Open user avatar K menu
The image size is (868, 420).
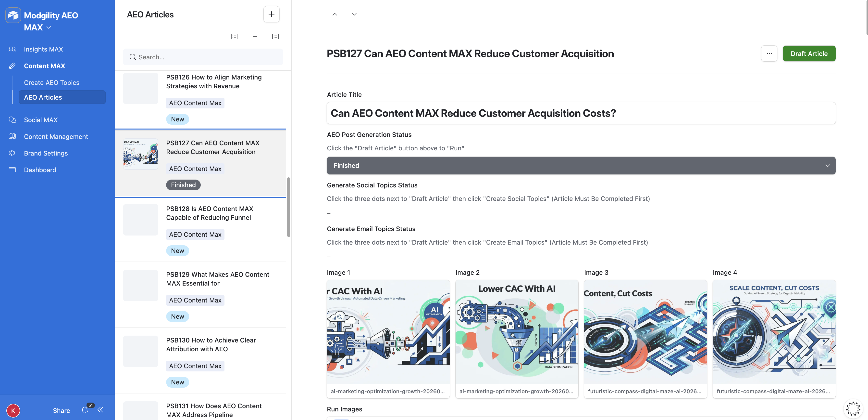tap(13, 410)
